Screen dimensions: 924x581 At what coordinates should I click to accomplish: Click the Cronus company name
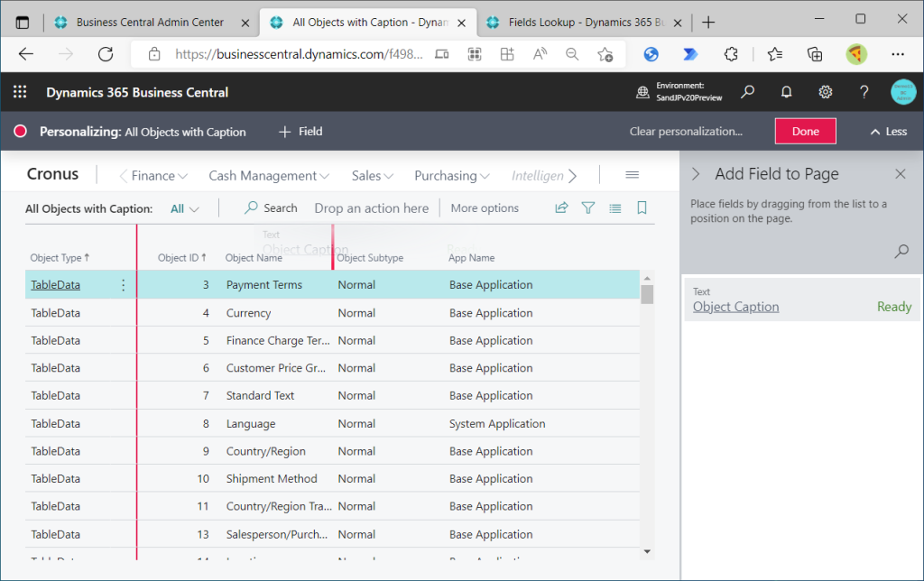click(x=52, y=174)
